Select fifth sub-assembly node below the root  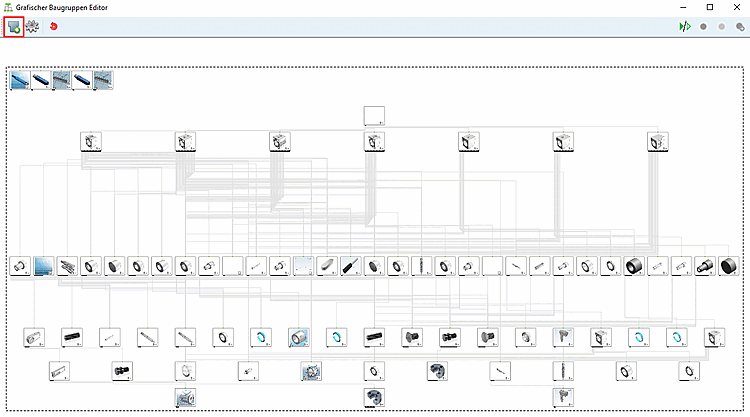[469, 142]
